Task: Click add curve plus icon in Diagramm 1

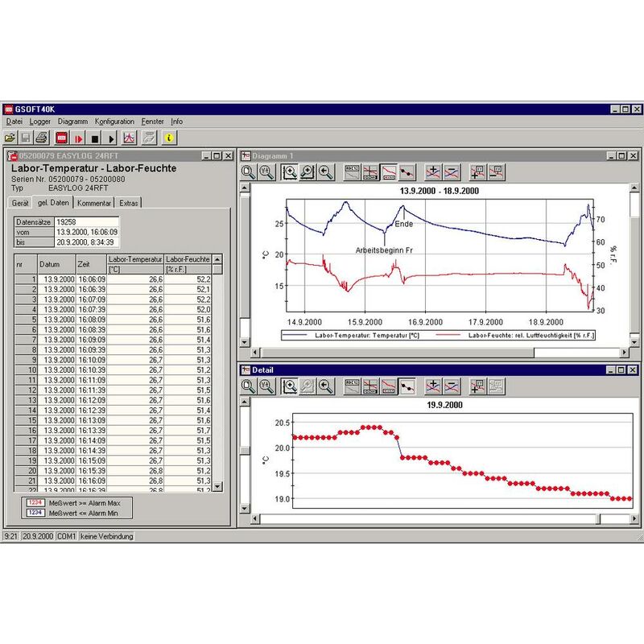Action: (x=433, y=171)
